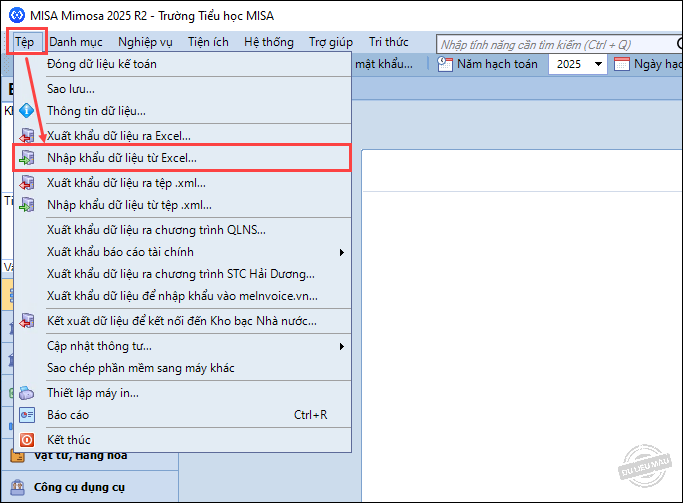
Task: Open the Trợ giúp menu
Action: [331, 42]
